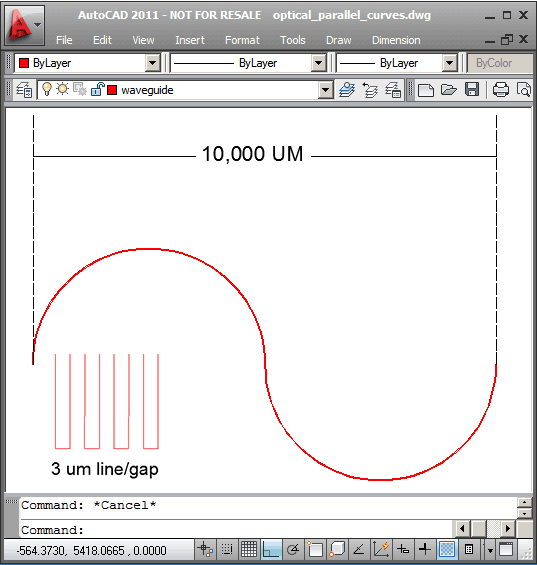Click the Quick Properties status icon
The width and height of the screenshot is (537, 565).
click(x=469, y=550)
